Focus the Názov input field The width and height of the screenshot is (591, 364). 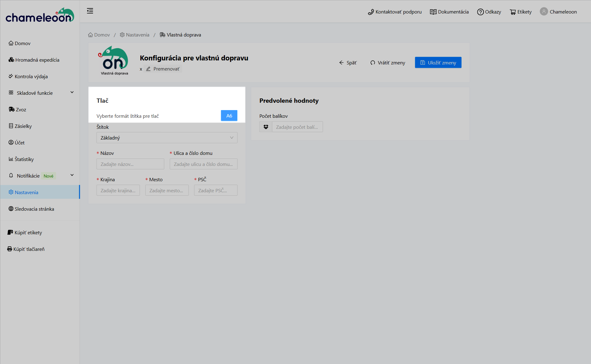point(130,164)
